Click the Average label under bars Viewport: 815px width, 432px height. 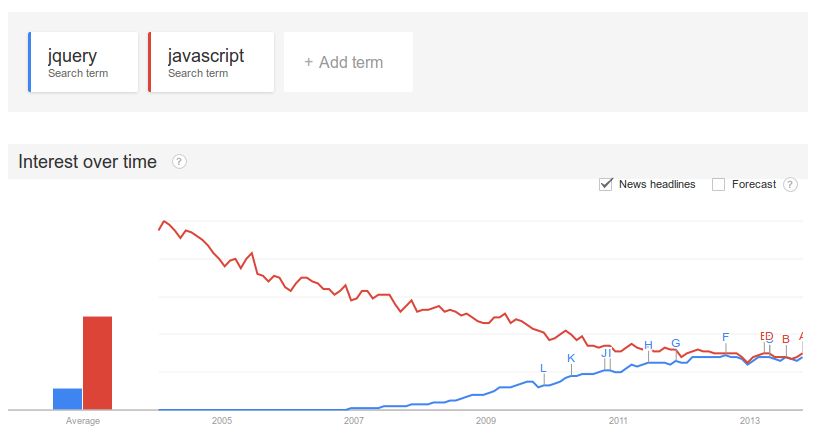[x=83, y=421]
